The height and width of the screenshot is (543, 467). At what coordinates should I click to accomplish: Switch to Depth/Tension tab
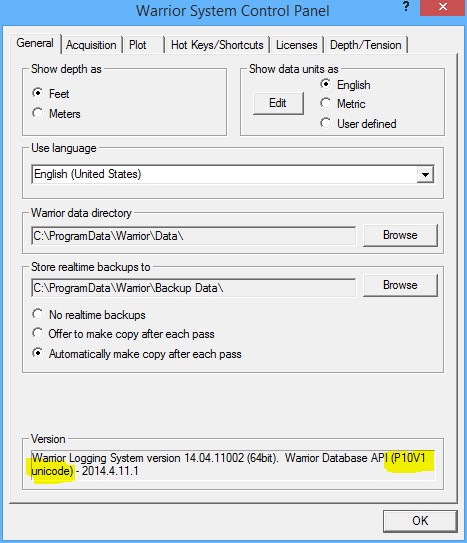coord(366,45)
